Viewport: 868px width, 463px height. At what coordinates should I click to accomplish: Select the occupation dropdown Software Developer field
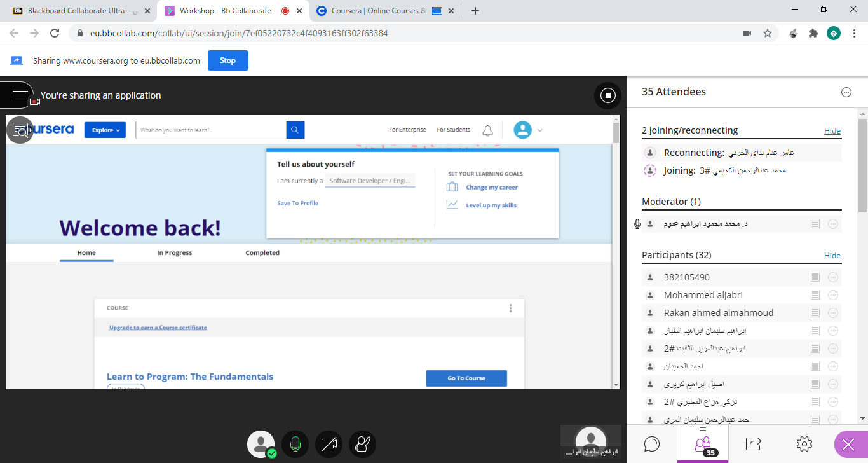pyautogui.click(x=370, y=181)
